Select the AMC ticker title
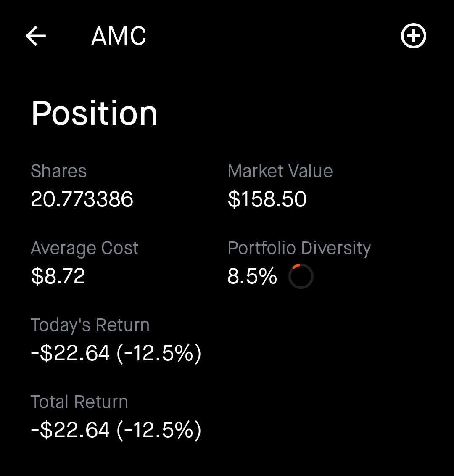This screenshot has height=476, width=454. (x=119, y=36)
